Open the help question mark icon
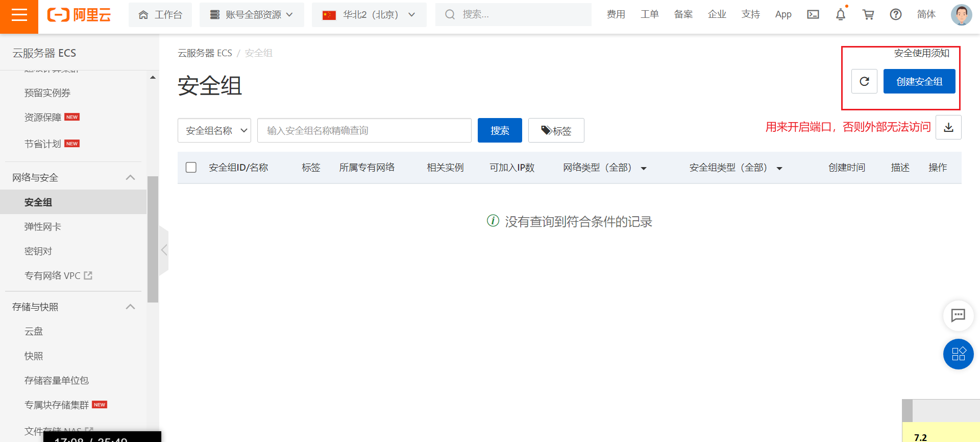The height and width of the screenshot is (442, 980). [896, 14]
